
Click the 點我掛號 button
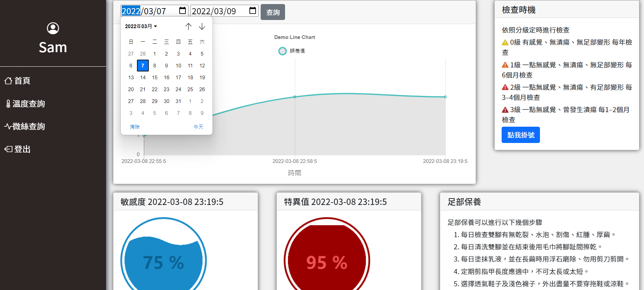coord(520,135)
